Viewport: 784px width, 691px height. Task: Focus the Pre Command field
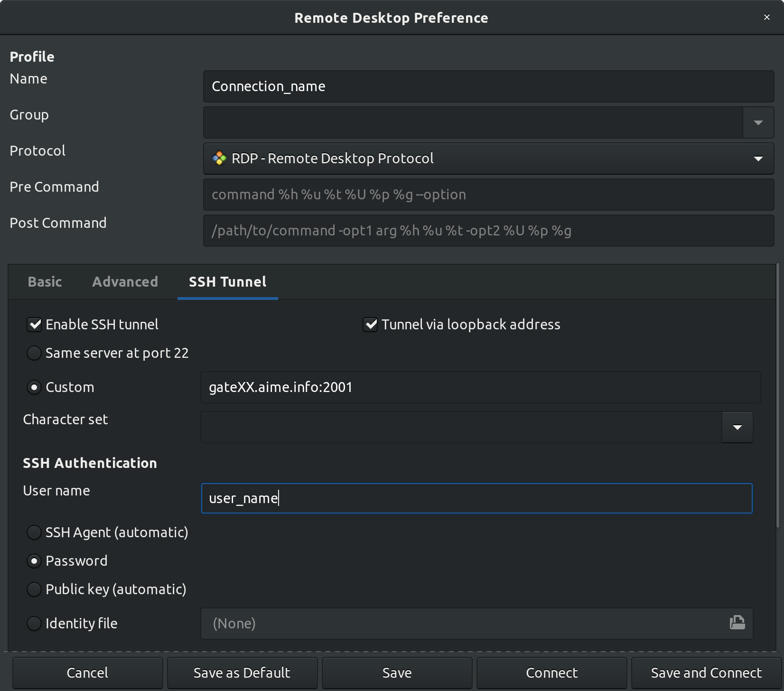pyautogui.click(x=489, y=195)
